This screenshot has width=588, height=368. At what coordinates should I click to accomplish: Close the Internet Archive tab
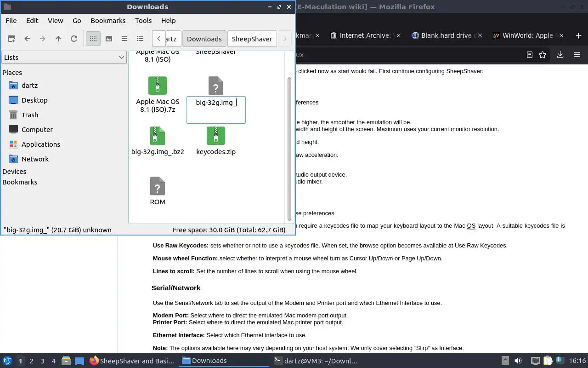(x=398, y=35)
